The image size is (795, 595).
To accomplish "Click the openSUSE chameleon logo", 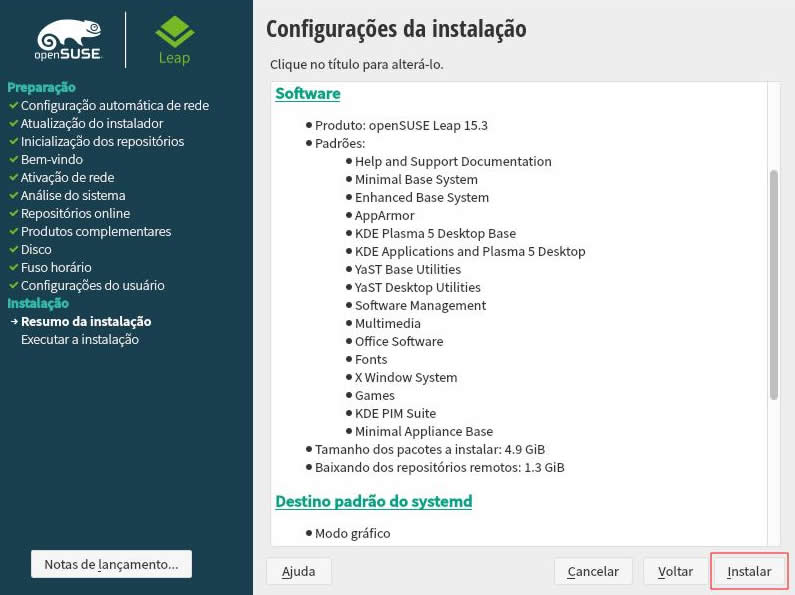I will [68, 40].
